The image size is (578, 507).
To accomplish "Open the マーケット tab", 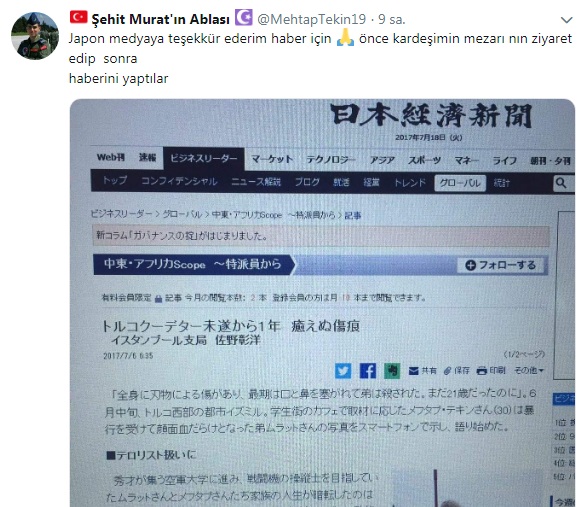I will pyautogui.click(x=272, y=159).
